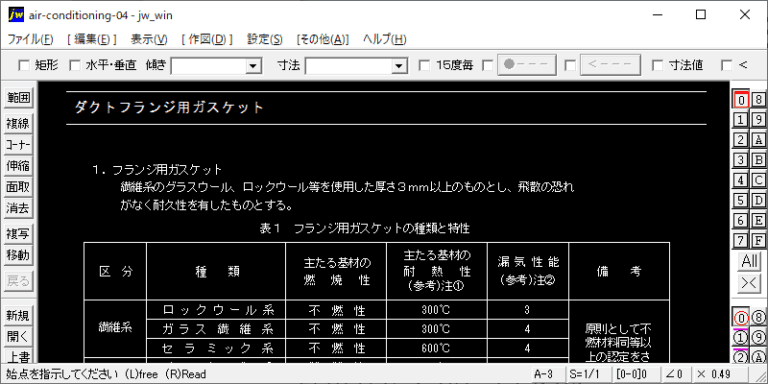Open the 設定(S) menu
This screenshot has height=384, width=768.
(264, 39)
